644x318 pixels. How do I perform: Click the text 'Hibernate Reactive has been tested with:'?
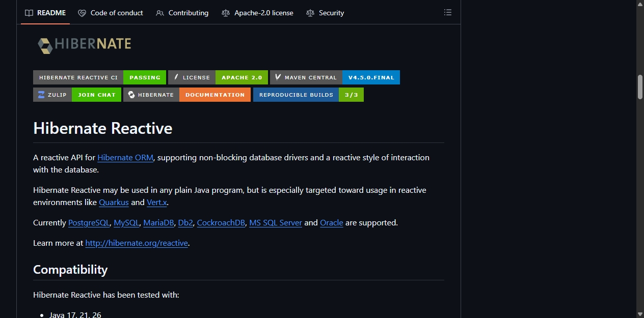coord(106,295)
